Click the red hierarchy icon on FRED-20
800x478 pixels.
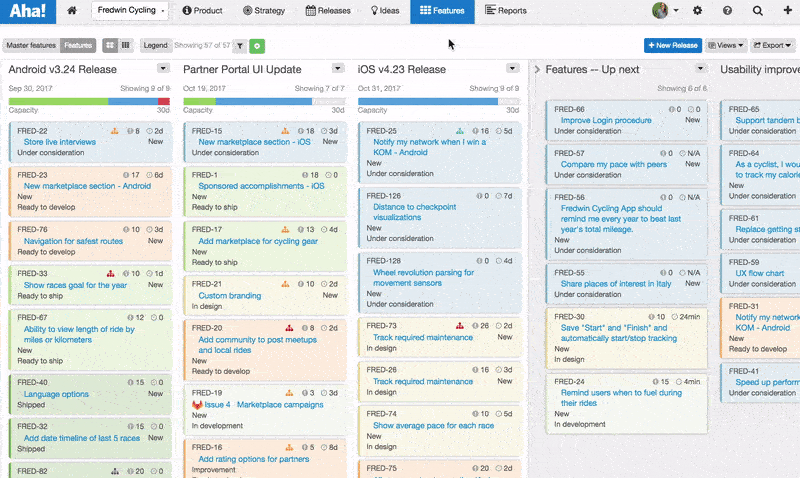click(289, 328)
